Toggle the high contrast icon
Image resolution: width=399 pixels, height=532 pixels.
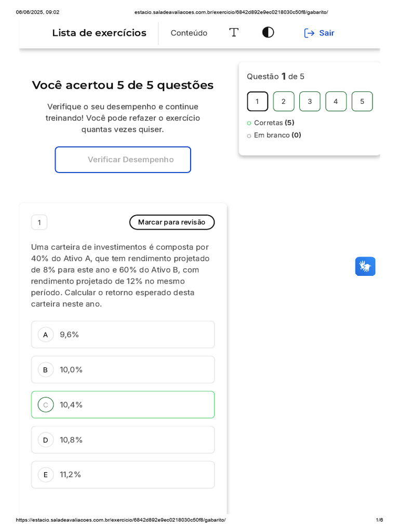(x=268, y=33)
